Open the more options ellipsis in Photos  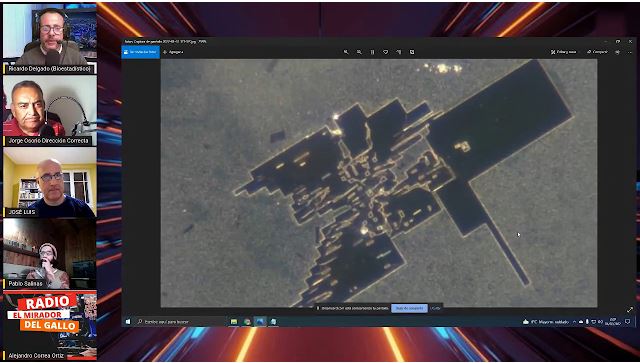[x=630, y=52]
